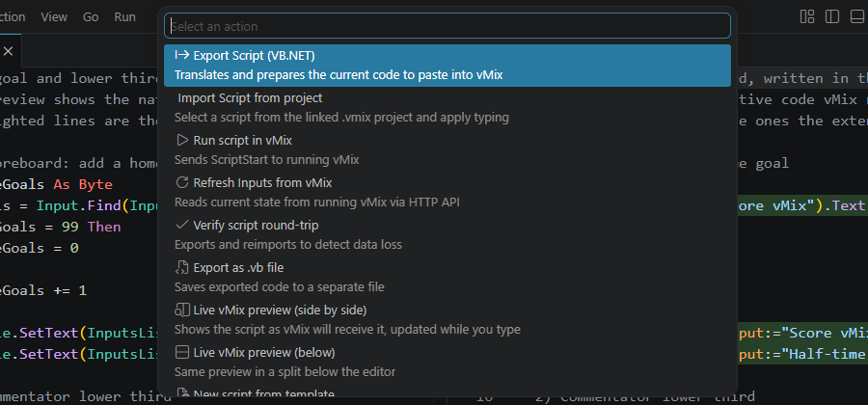Click description 'Sends ScriptStart to running vMix'

[267, 160]
